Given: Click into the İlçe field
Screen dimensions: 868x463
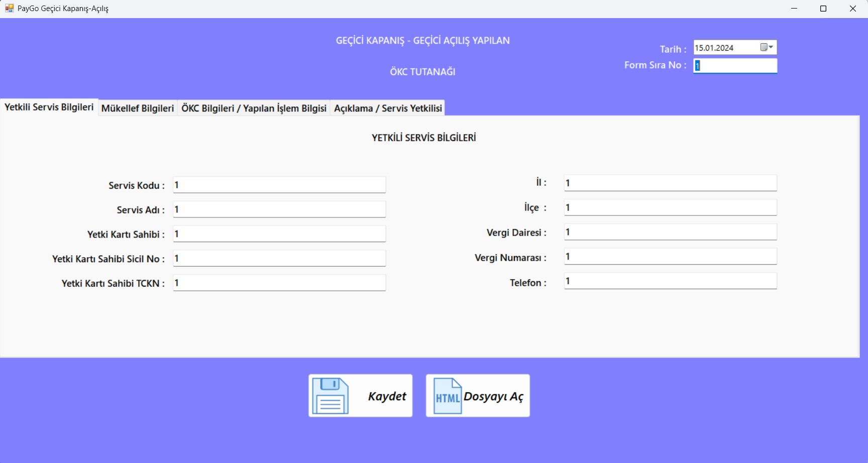Looking at the screenshot, I should click(670, 207).
